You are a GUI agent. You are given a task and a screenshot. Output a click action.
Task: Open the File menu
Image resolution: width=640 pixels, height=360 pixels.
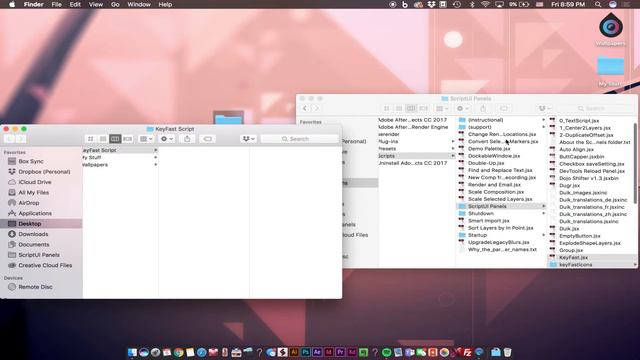[x=56, y=4]
